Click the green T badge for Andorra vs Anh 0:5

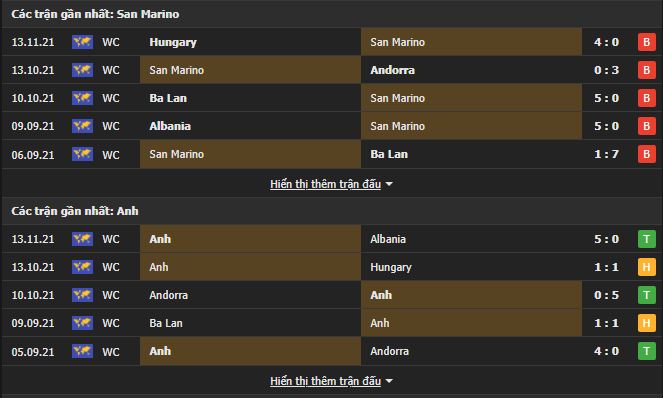click(647, 295)
